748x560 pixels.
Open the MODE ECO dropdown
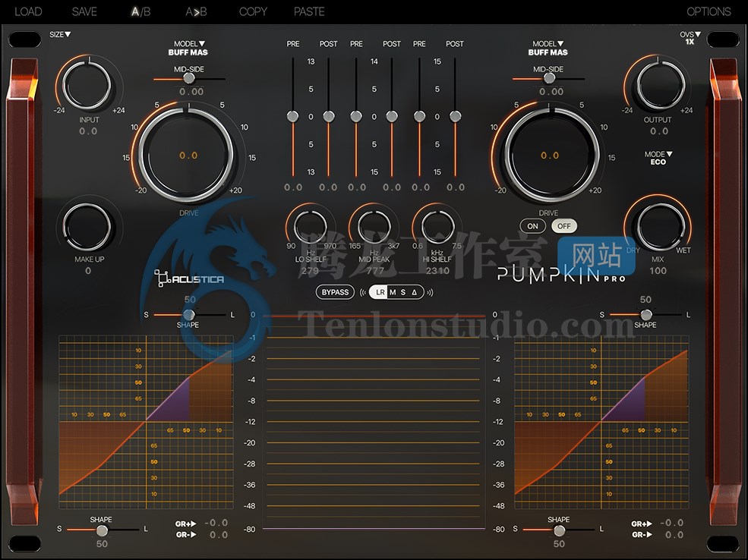(x=658, y=158)
